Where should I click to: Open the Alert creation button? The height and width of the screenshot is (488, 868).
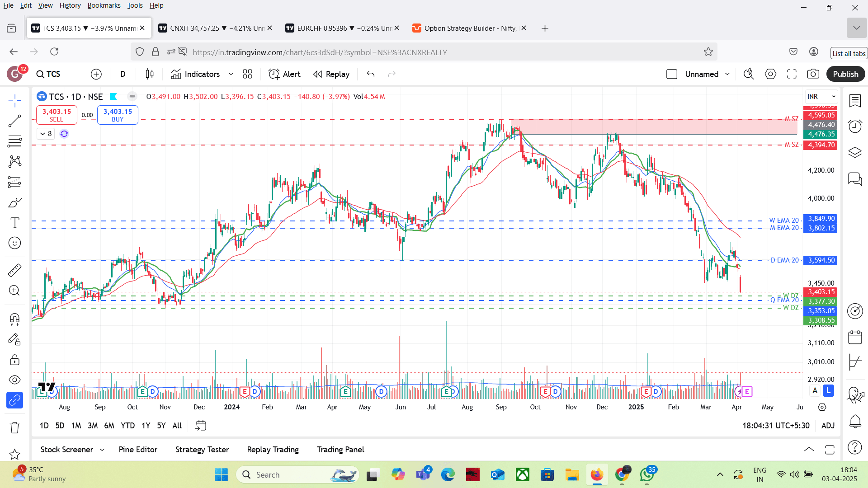pyautogui.click(x=284, y=74)
